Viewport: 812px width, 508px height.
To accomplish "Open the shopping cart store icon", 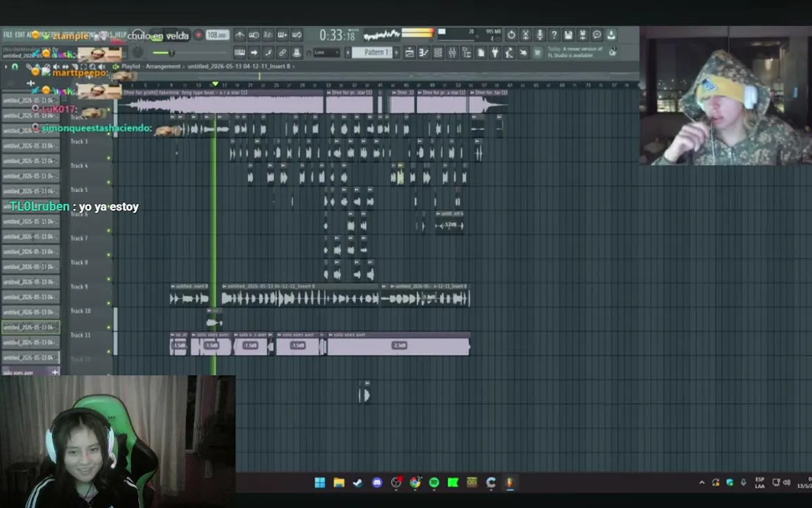I will click(538, 52).
